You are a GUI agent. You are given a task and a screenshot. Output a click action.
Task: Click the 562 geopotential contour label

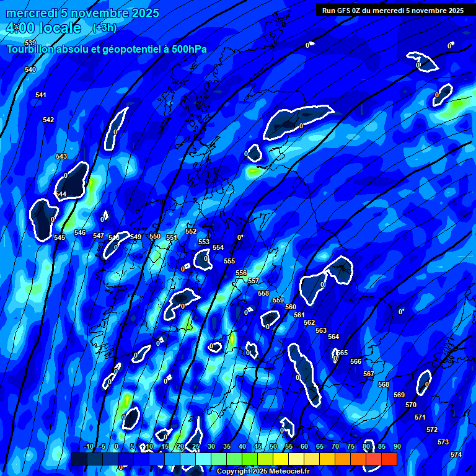309,323
